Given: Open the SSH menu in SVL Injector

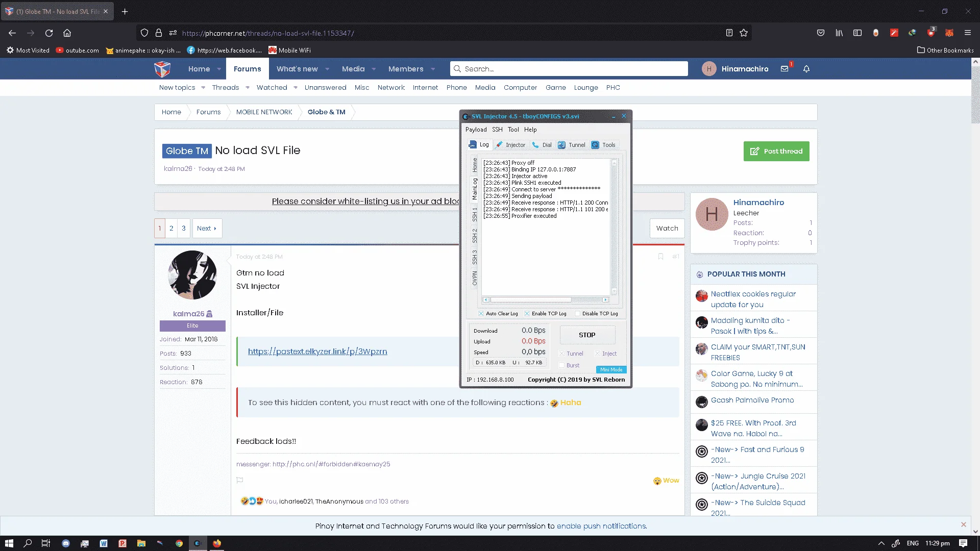Looking at the screenshot, I should click(x=497, y=130).
